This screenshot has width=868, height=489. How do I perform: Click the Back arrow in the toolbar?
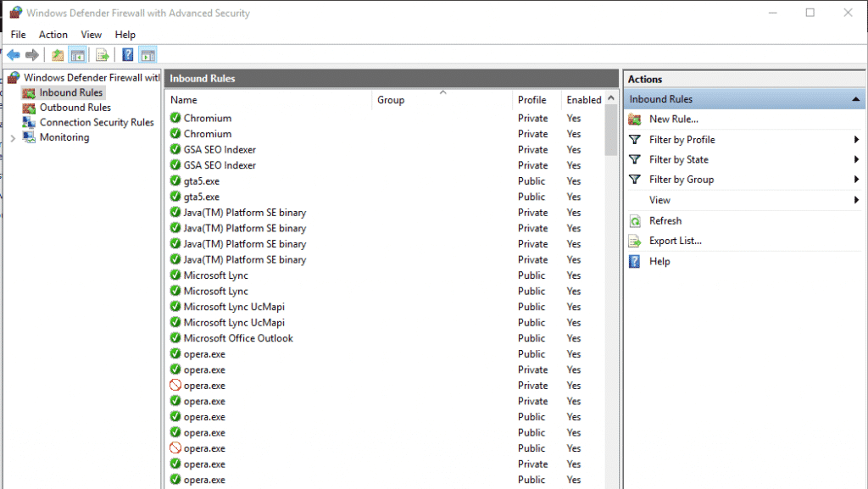coord(14,55)
